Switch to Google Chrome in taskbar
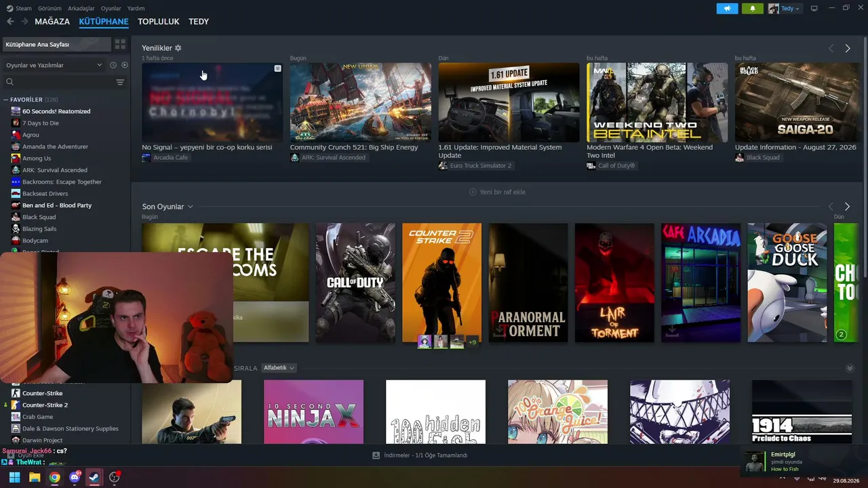 (54, 477)
